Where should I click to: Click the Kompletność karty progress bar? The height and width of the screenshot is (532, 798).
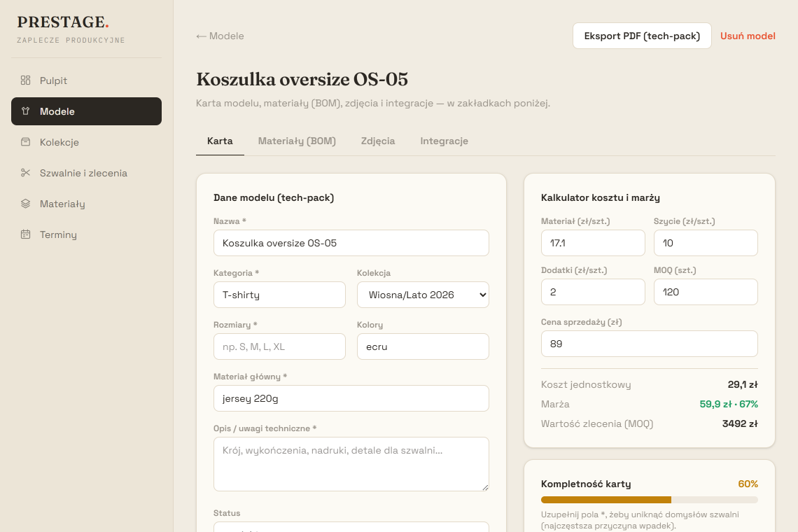[650, 500]
